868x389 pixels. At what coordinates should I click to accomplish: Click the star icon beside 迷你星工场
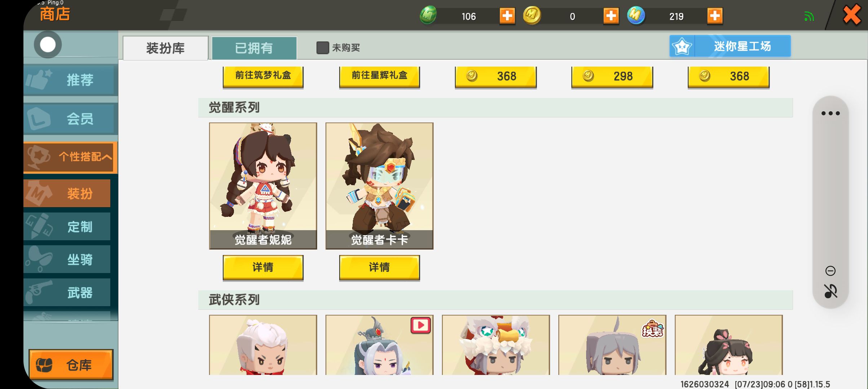[682, 46]
